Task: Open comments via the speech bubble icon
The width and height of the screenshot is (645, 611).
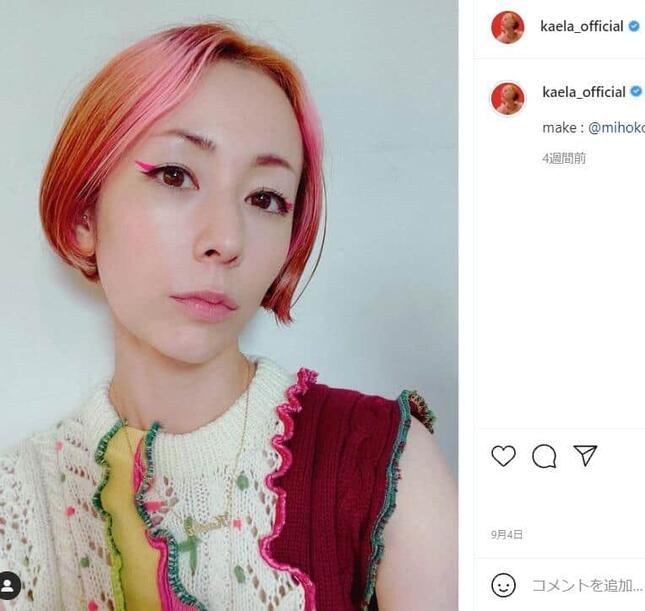Action: click(544, 456)
